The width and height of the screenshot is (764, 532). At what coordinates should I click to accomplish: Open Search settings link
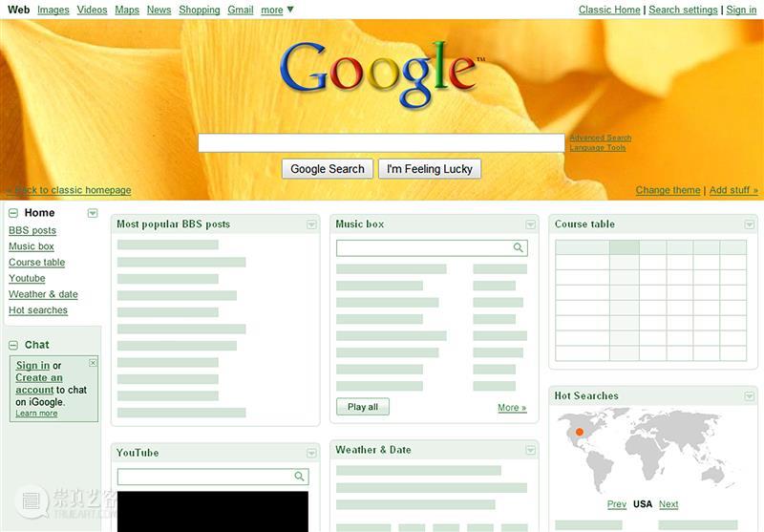[x=683, y=10]
